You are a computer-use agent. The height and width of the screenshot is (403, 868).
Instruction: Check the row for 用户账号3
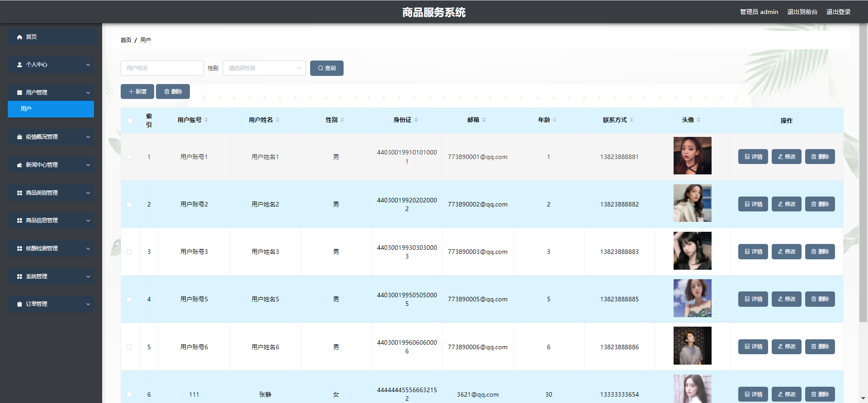129,252
